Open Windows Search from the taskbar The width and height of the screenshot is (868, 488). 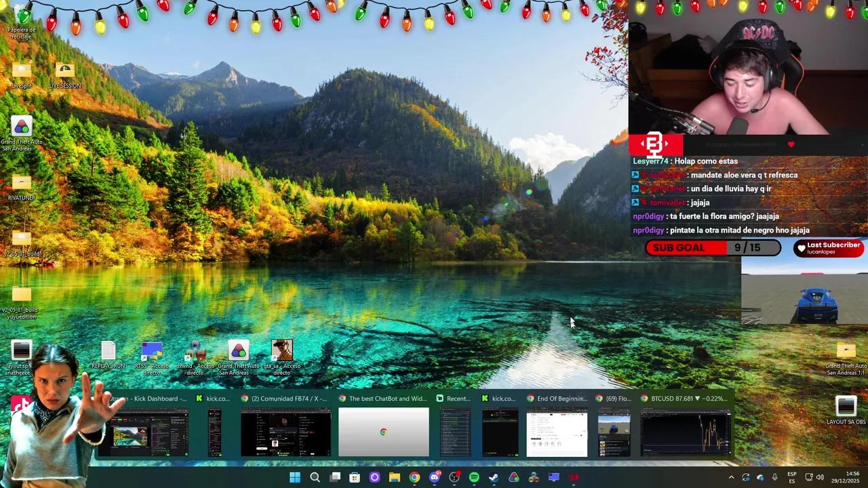point(315,478)
